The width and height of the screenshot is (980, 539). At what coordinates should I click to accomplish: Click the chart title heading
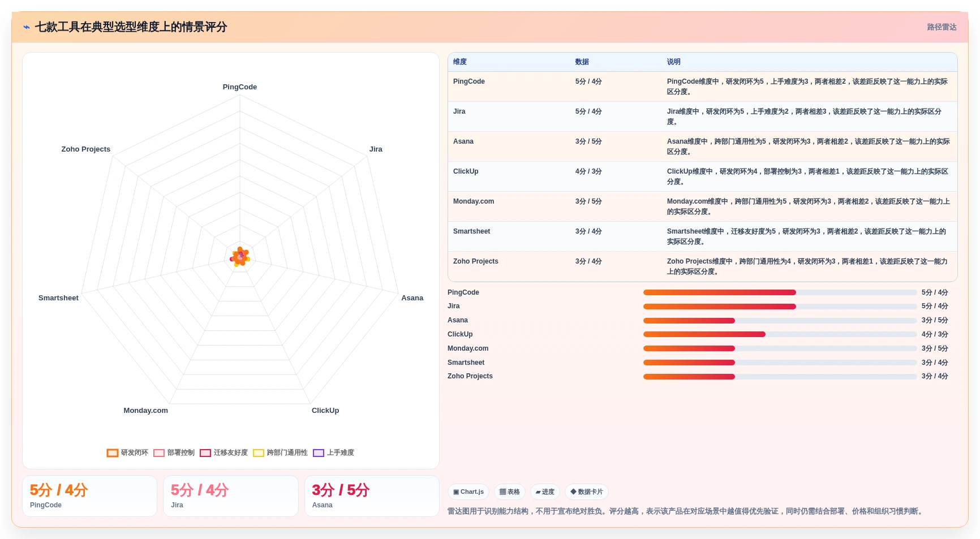(x=131, y=27)
